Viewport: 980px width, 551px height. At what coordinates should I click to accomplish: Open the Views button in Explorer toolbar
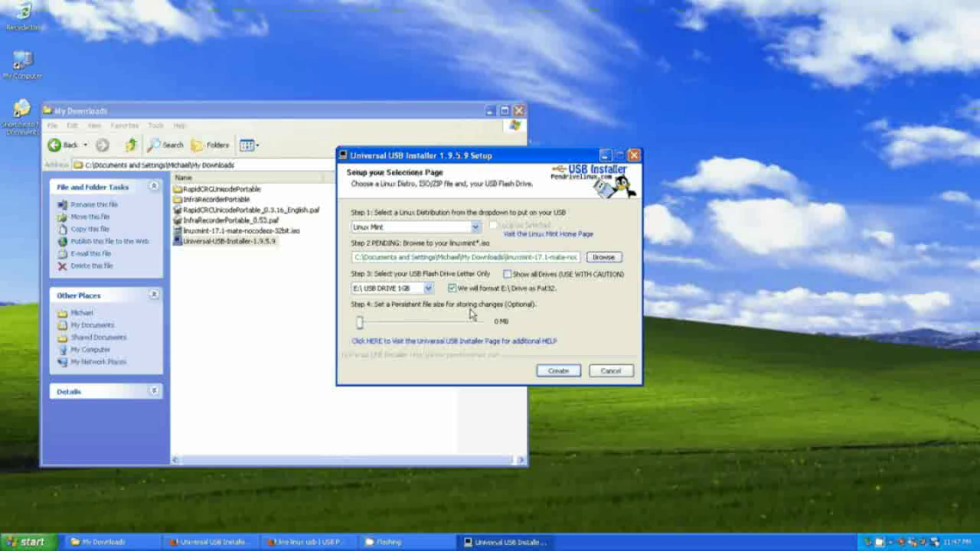[249, 145]
